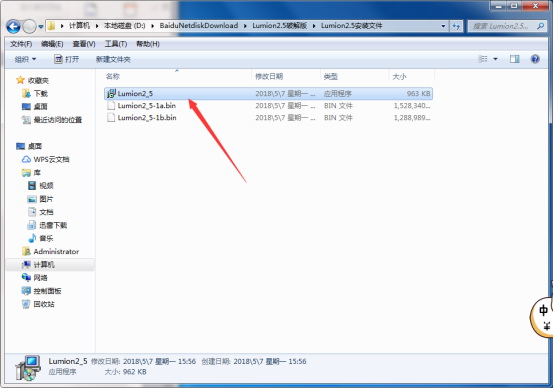Click the Lumion2_5-1b.bin file icon
This screenshot has width=554, height=389.
click(x=111, y=118)
